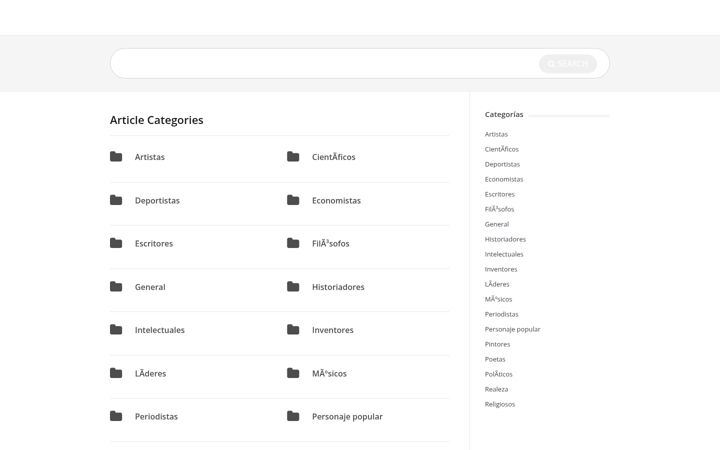Click Inventores in the sidebar list
This screenshot has height=450, width=720.
[x=501, y=269]
